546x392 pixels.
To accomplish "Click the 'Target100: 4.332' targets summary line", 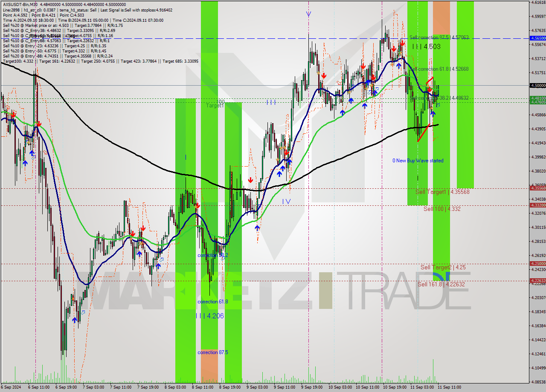I will coord(100,61).
